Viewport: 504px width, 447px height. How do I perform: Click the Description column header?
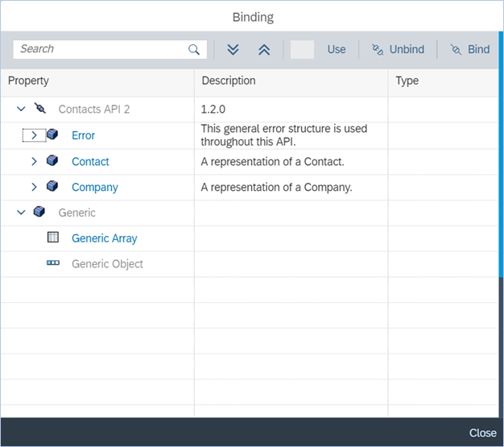click(229, 81)
